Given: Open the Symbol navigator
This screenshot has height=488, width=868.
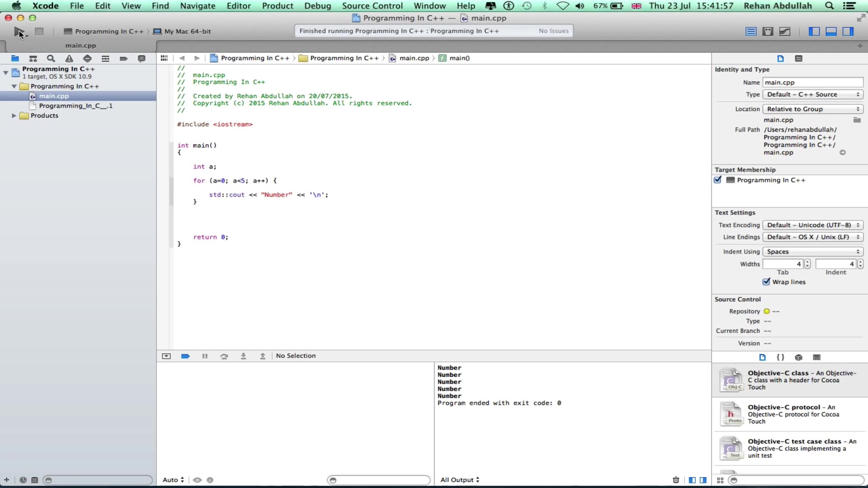Looking at the screenshot, I should [x=33, y=59].
